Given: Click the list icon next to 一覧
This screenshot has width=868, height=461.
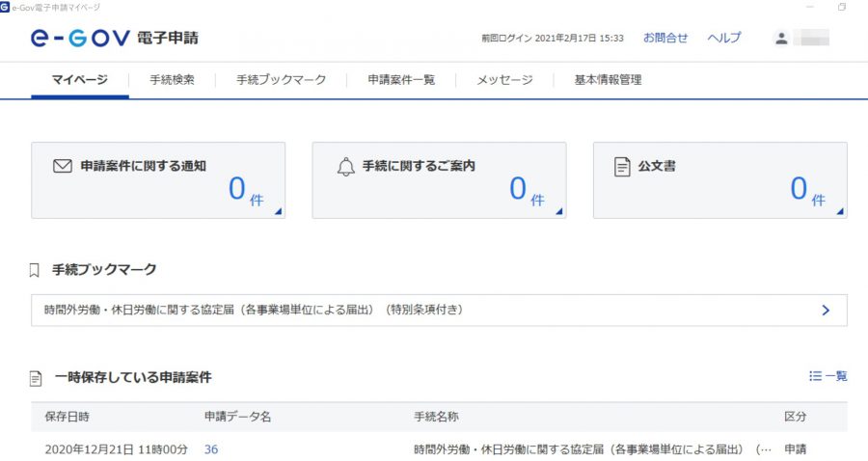Looking at the screenshot, I should [815, 376].
